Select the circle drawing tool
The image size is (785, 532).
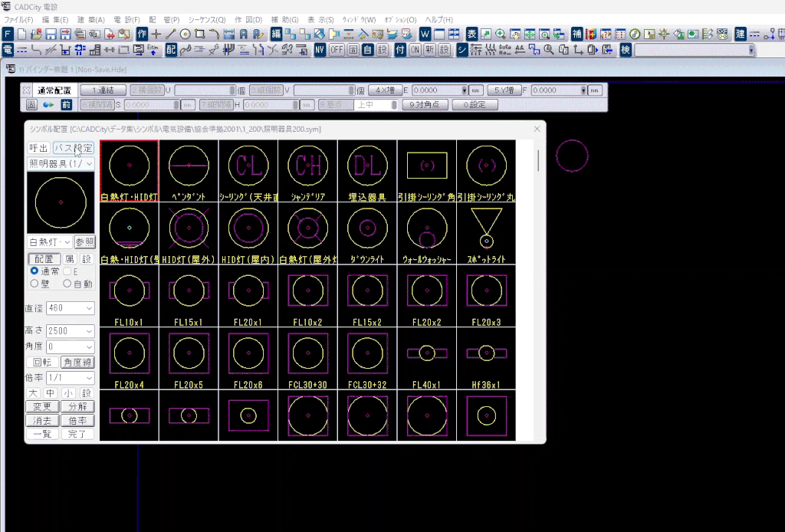tap(186, 34)
